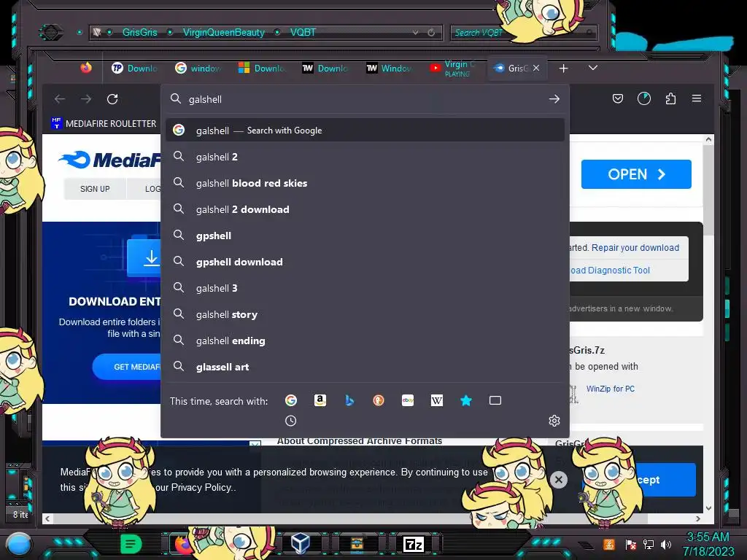
Task: Open the MEDIAFIRE ROULETTER bookmark
Action: tap(104, 123)
